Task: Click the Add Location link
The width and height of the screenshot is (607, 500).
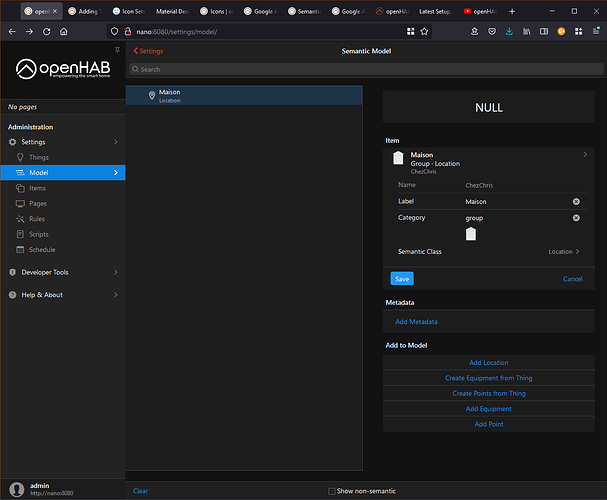Action: 489,363
